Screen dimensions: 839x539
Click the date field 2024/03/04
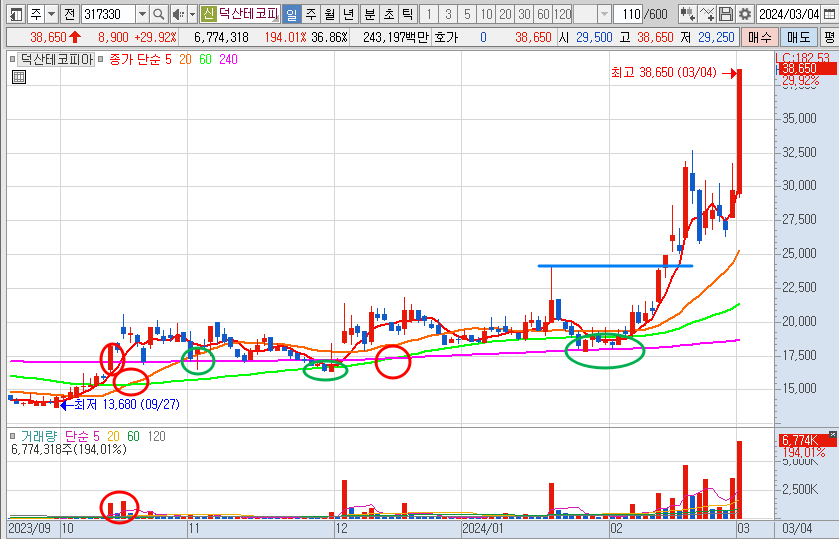click(x=789, y=14)
